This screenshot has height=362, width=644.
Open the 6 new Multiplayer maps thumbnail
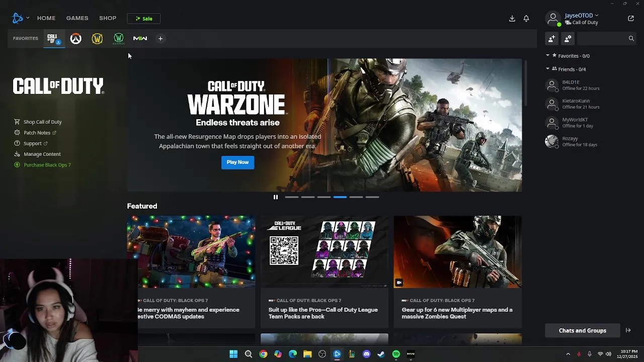pyautogui.click(x=458, y=252)
